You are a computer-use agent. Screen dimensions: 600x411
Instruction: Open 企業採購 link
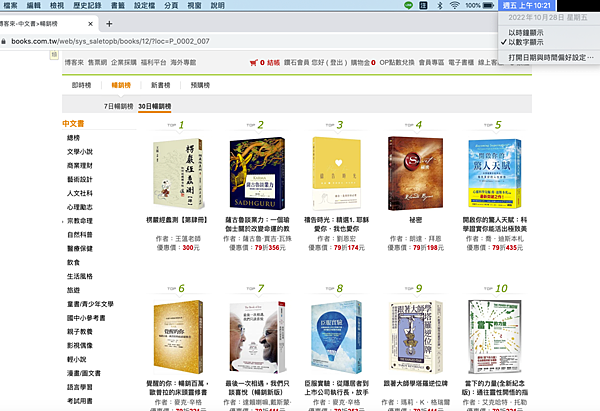tap(124, 62)
